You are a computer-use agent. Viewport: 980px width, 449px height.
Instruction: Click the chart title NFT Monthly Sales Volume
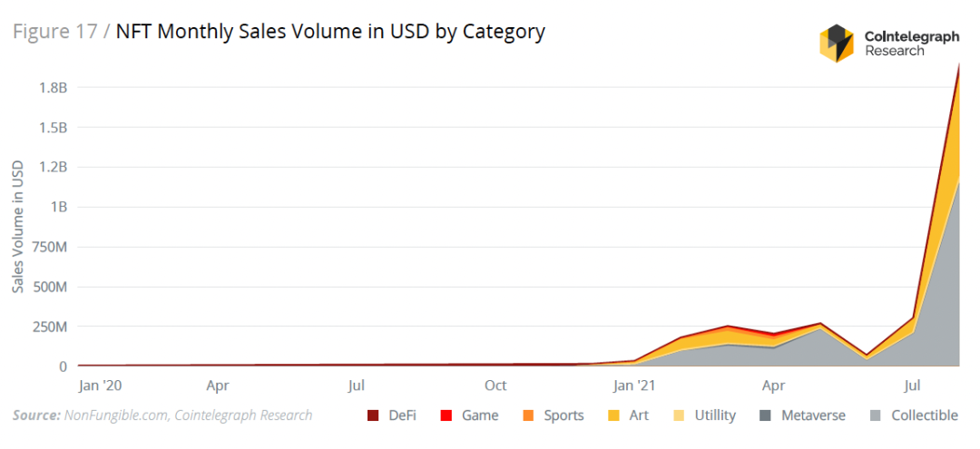[330, 31]
